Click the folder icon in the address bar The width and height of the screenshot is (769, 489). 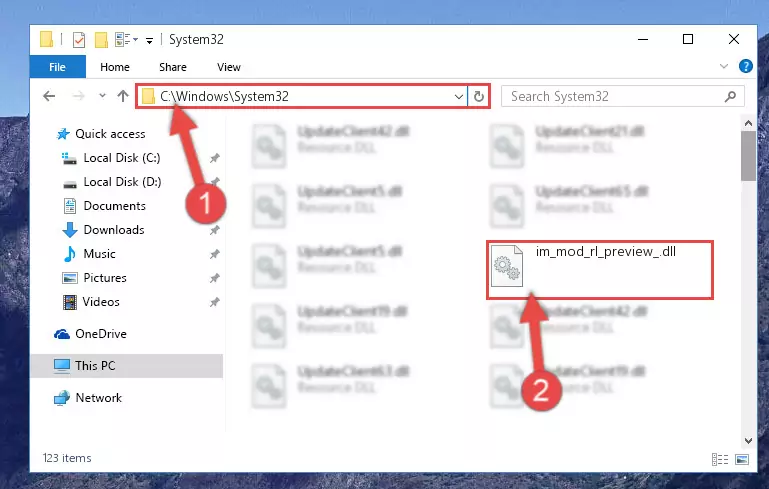pos(148,96)
